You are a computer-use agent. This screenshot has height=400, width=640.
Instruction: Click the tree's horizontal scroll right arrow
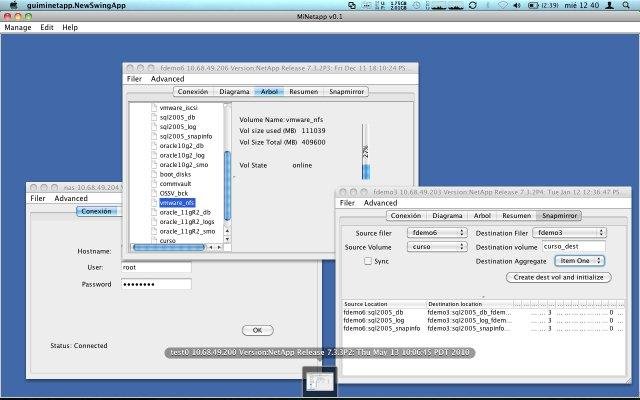click(219, 247)
